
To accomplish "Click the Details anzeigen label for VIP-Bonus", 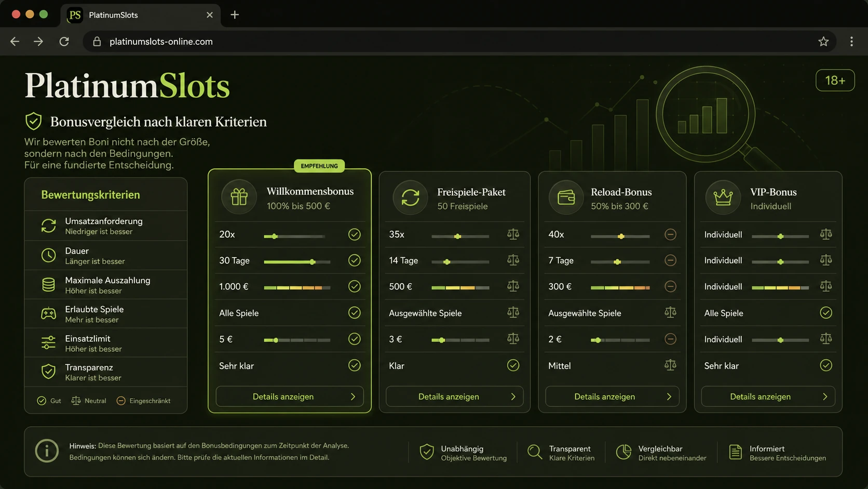I will click(760, 397).
